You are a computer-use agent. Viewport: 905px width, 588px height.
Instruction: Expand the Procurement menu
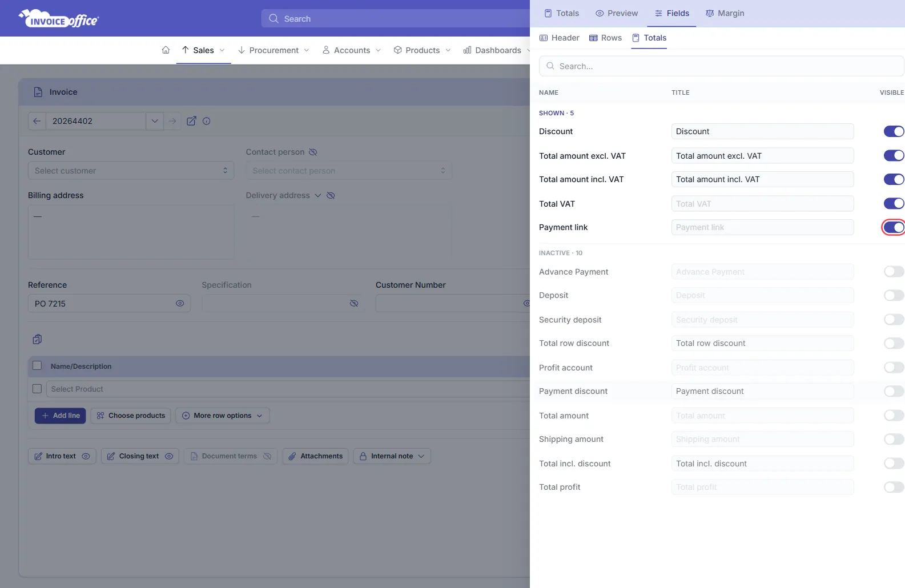[273, 50]
